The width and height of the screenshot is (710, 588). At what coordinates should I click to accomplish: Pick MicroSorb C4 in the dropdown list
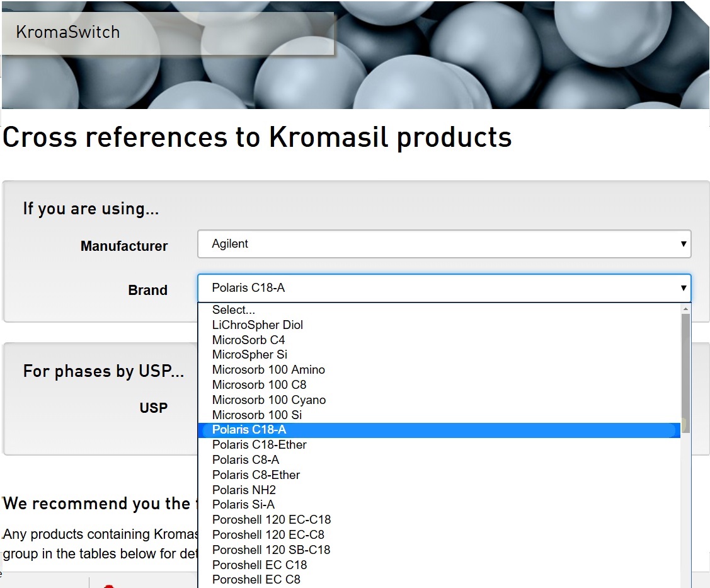pos(439,340)
